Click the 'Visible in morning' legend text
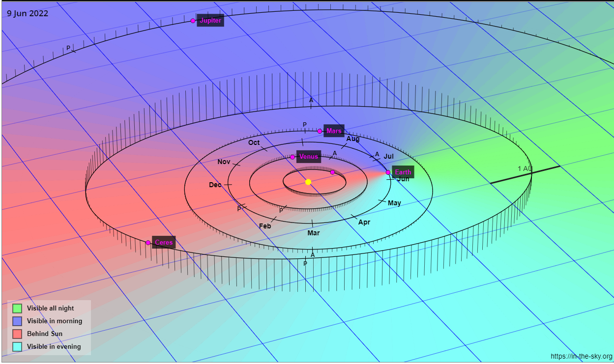 55,321
